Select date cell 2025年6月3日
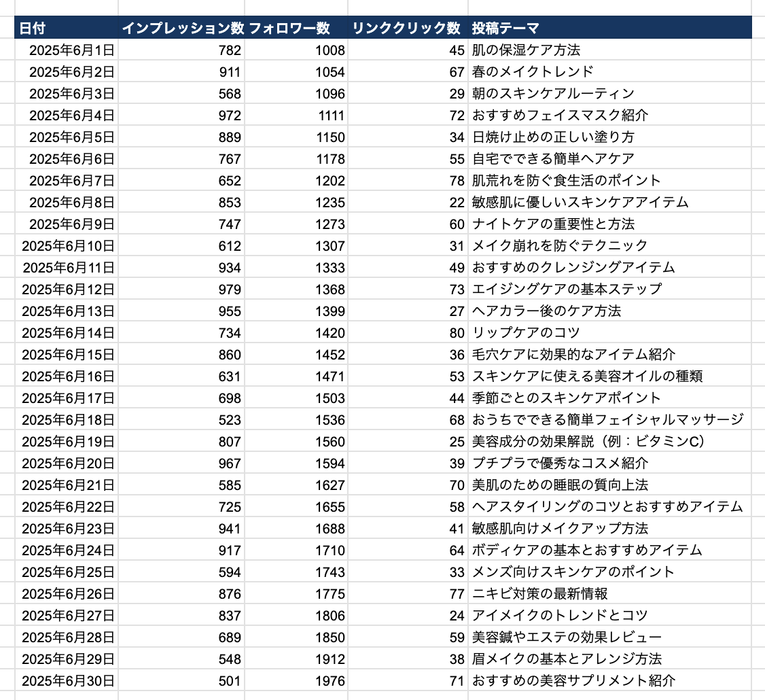Image resolution: width=765 pixels, height=700 pixels. tap(67, 93)
